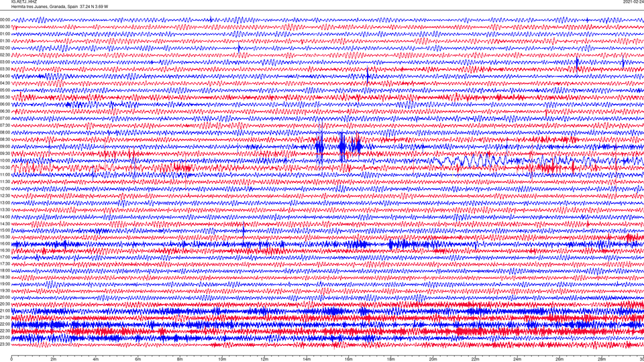The image size is (644, 362).
Task: Choose the 23:30 trace label
Action: (x=5, y=344)
